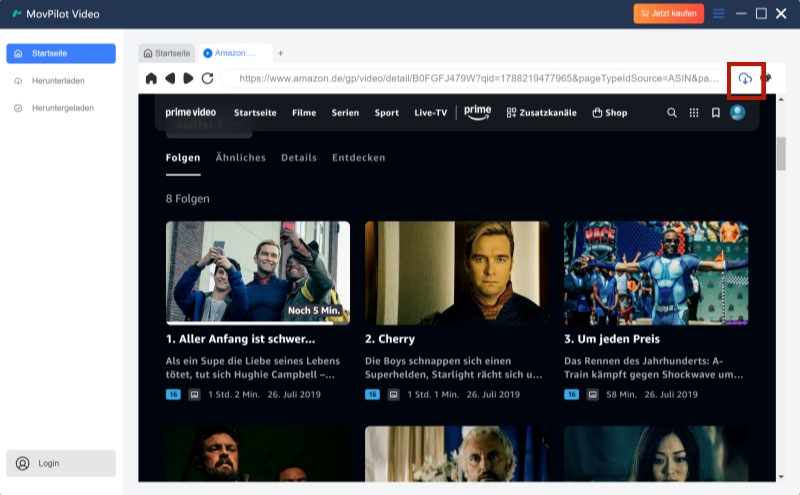Open Zusatzkanäle in the navigation
Viewport: 800px width, 495px height.
coord(541,113)
